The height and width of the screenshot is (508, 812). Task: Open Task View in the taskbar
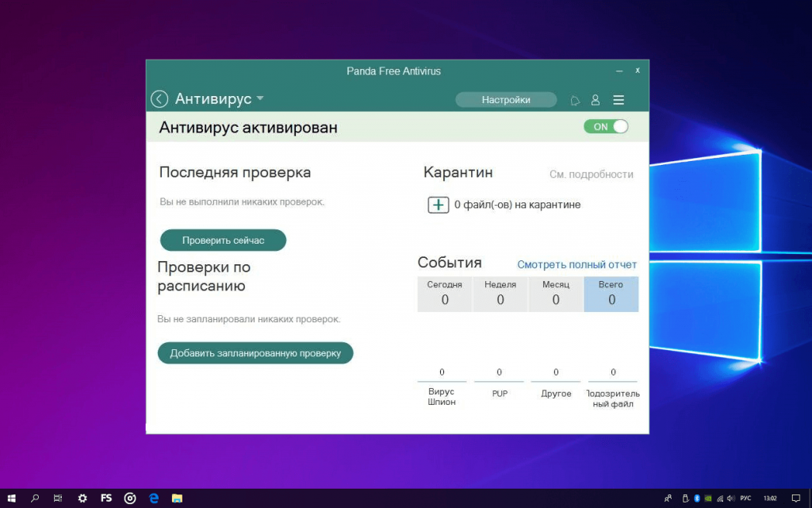click(x=58, y=498)
